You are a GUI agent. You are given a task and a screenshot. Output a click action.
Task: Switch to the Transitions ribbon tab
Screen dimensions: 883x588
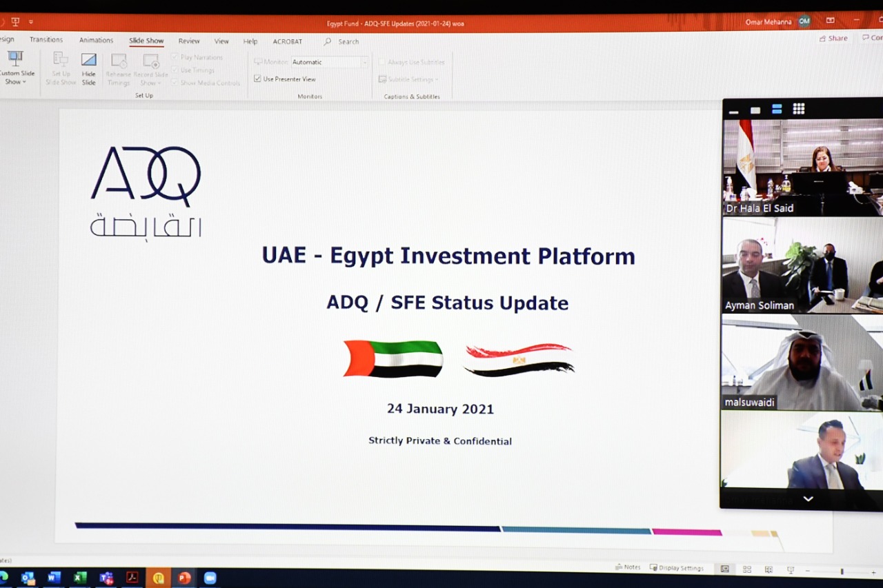pyautogui.click(x=46, y=40)
